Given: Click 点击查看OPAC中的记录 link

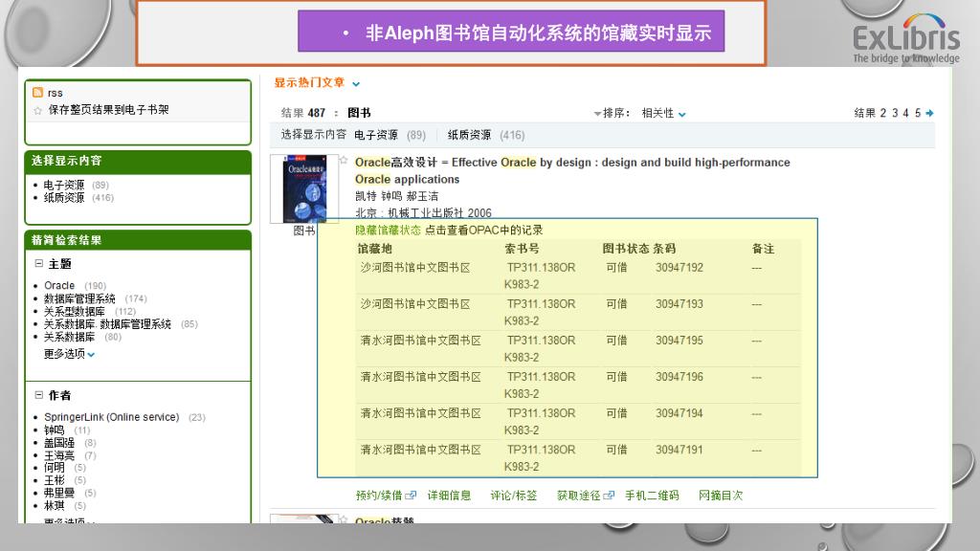Looking at the screenshot, I should [x=483, y=230].
